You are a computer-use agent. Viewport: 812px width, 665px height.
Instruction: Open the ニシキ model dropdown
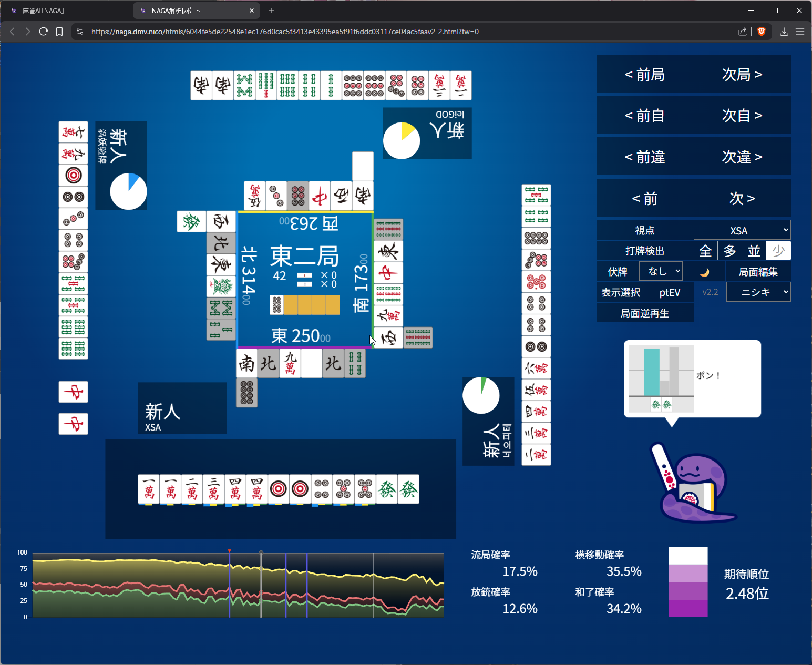[758, 292]
